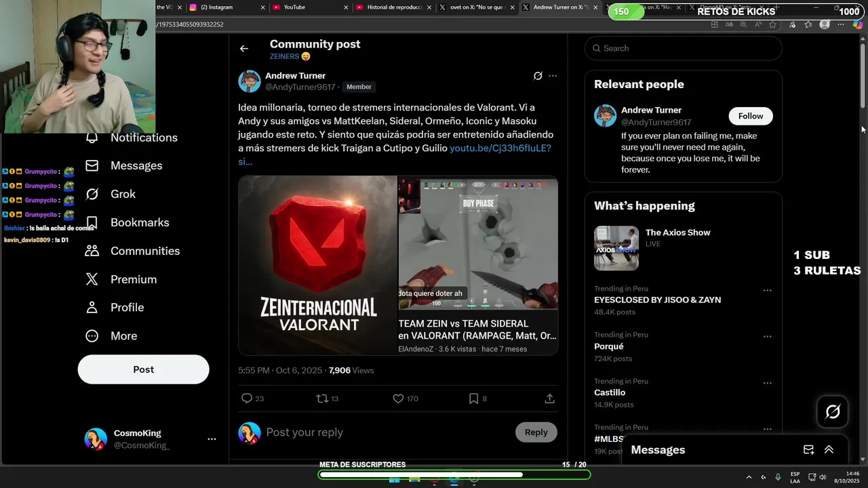Open options for the Castillo trend
Image resolution: width=868 pixels, height=488 pixels.
768,383
